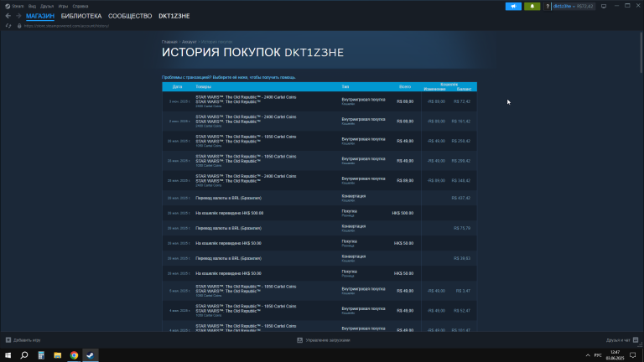The height and width of the screenshot is (362, 644).
Task: Open the Steam menu in the menu bar
Action: click(18, 6)
